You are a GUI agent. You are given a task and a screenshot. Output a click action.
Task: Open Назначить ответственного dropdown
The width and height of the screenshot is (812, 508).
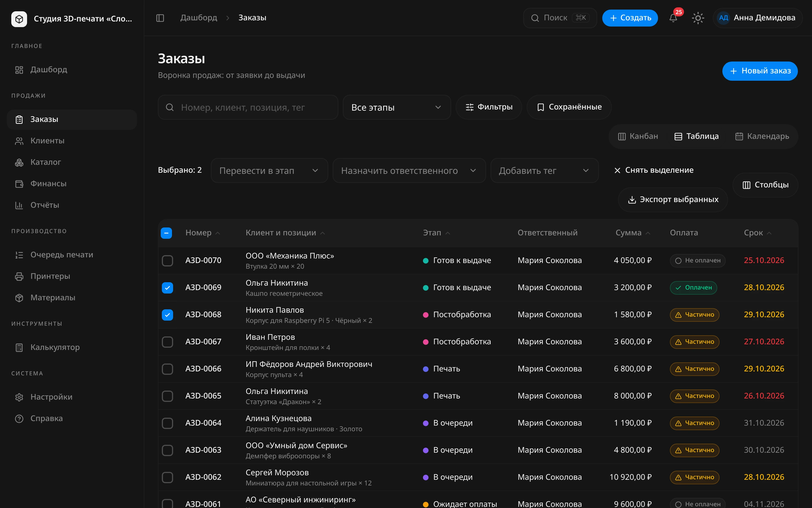[409, 171]
